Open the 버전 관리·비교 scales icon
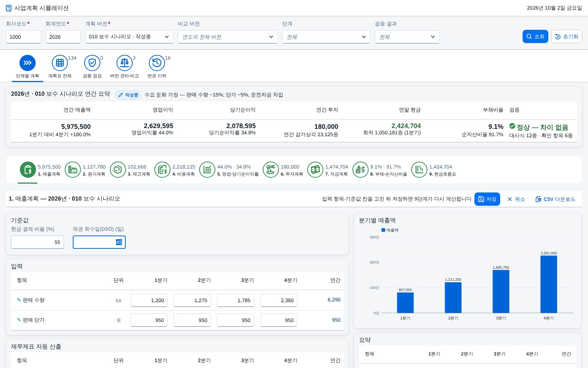This screenshot has width=588, height=368. [125, 63]
